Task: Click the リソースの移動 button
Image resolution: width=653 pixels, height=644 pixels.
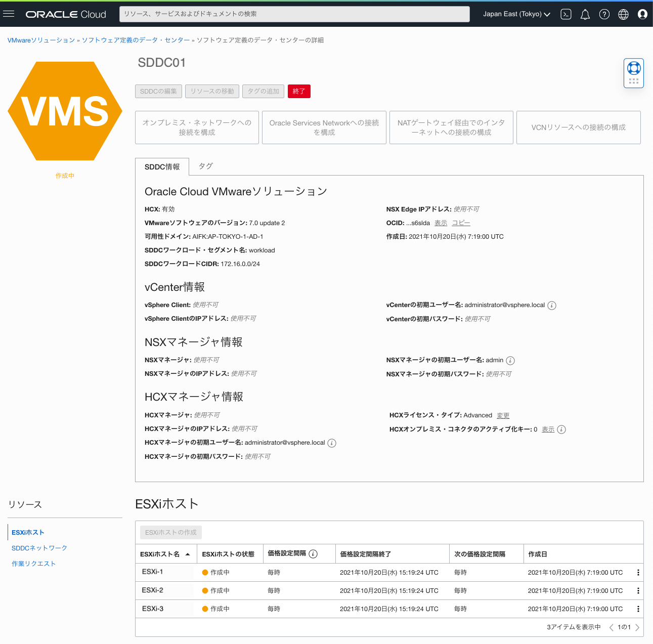Action: tap(212, 92)
